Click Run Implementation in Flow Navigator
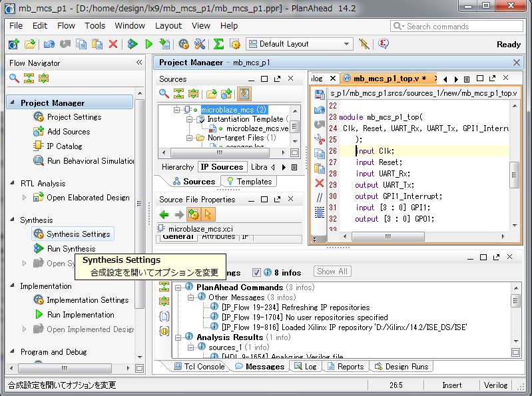The width and height of the screenshot is (532, 396). pos(75,315)
